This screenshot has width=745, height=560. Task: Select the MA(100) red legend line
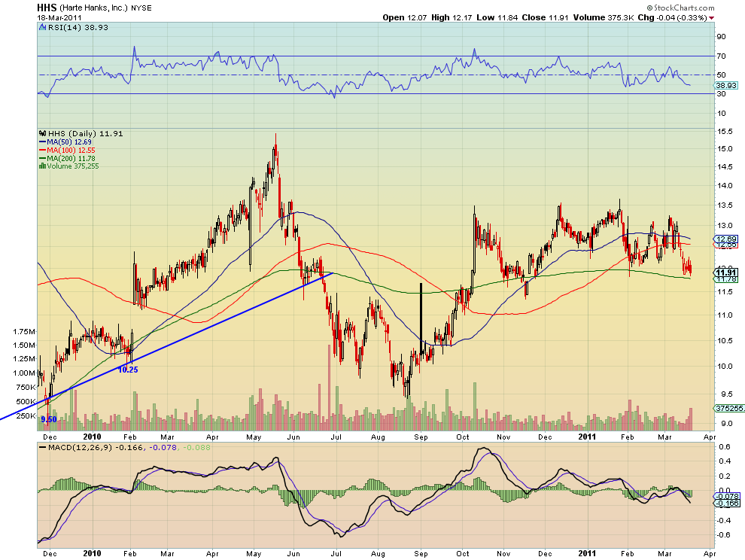(x=42, y=151)
